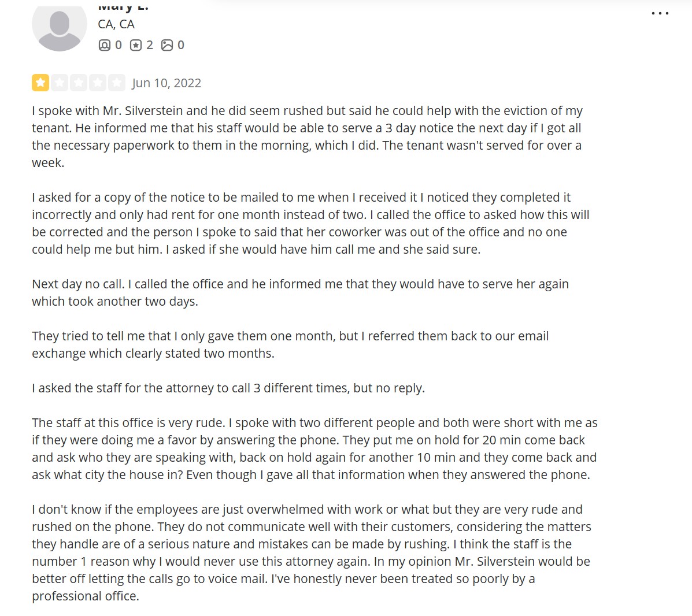Open the reviewer's profile avatar

click(x=59, y=26)
